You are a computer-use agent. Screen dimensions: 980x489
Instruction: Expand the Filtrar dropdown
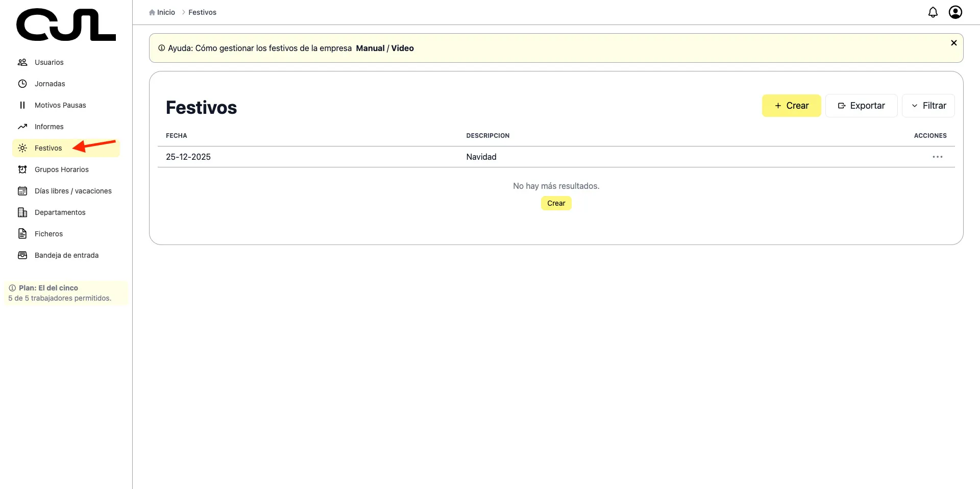[x=928, y=106]
